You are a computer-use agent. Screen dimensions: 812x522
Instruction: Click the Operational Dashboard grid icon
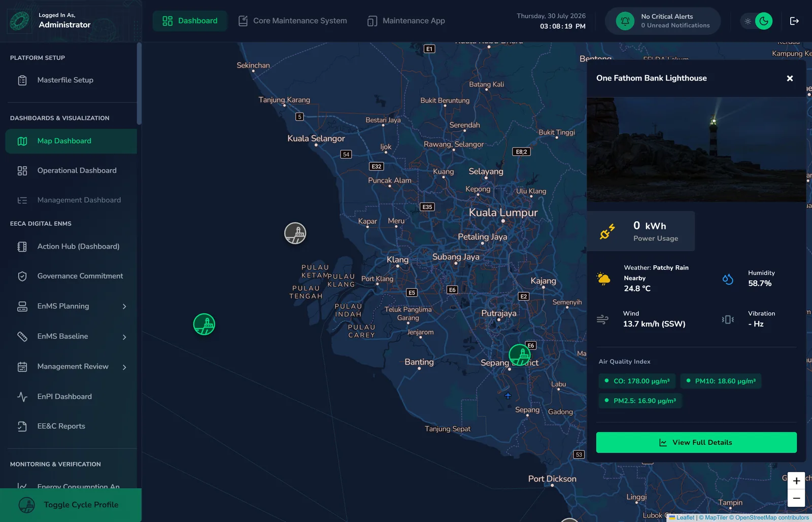pyautogui.click(x=22, y=170)
